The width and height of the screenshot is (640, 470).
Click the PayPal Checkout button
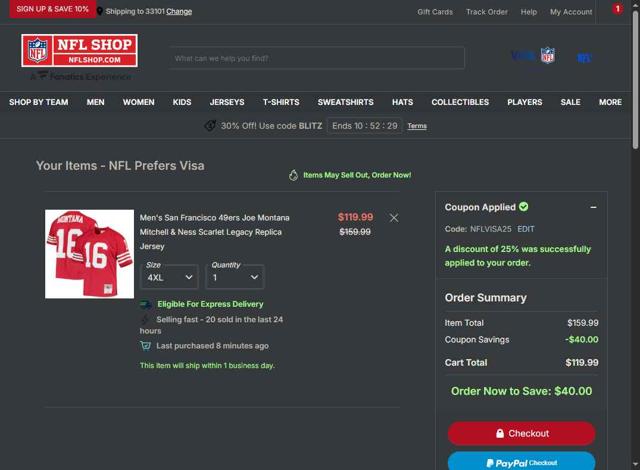click(x=521, y=461)
